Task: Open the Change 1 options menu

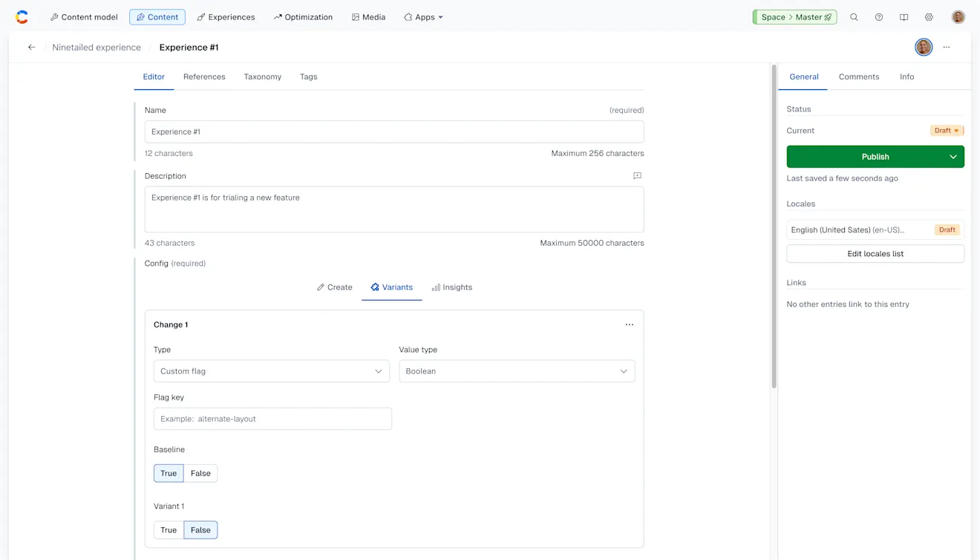Action: point(629,325)
